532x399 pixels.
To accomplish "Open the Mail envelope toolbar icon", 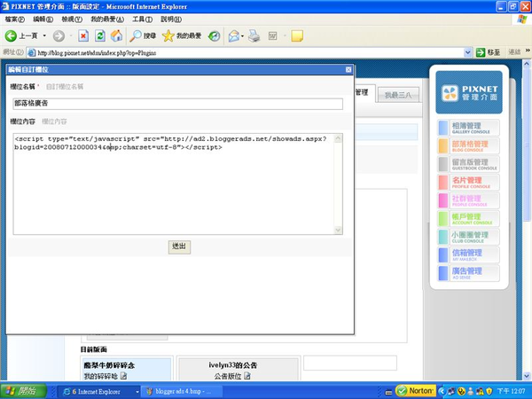I will point(234,35).
